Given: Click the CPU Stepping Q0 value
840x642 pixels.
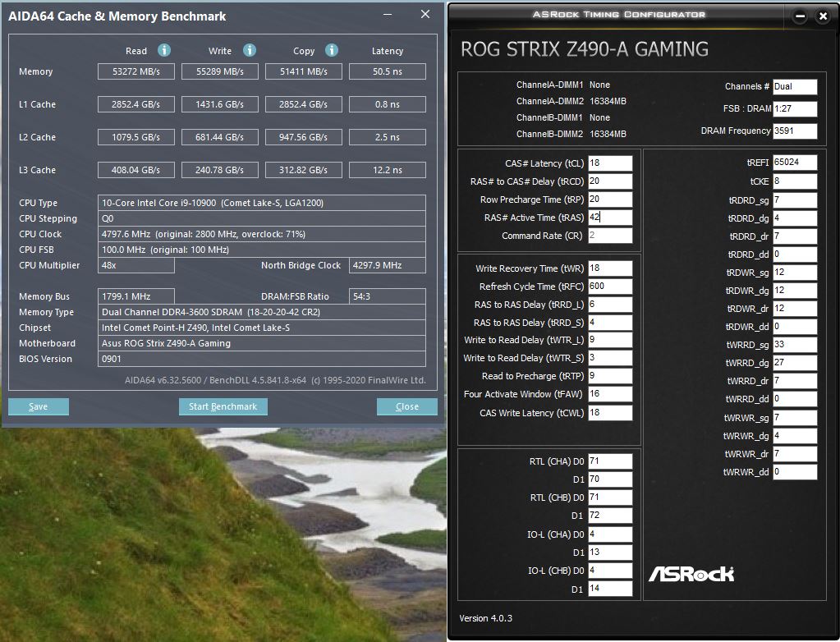Looking at the screenshot, I should pyautogui.click(x=262, y=218).
